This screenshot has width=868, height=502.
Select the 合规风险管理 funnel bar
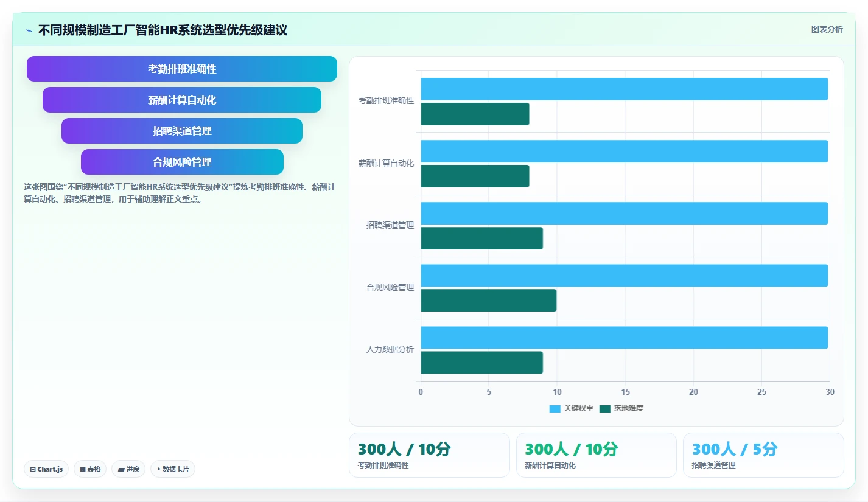pos(182,162)
